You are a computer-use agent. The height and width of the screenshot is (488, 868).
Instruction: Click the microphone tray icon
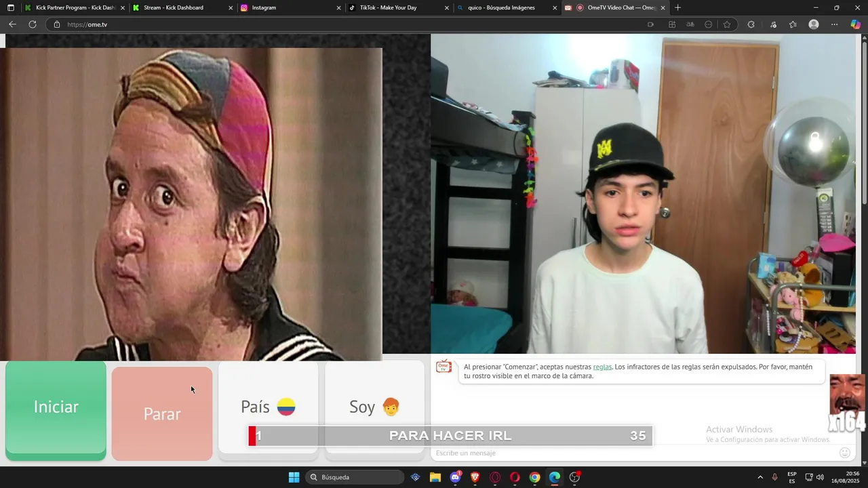click(x=775, y=477)
